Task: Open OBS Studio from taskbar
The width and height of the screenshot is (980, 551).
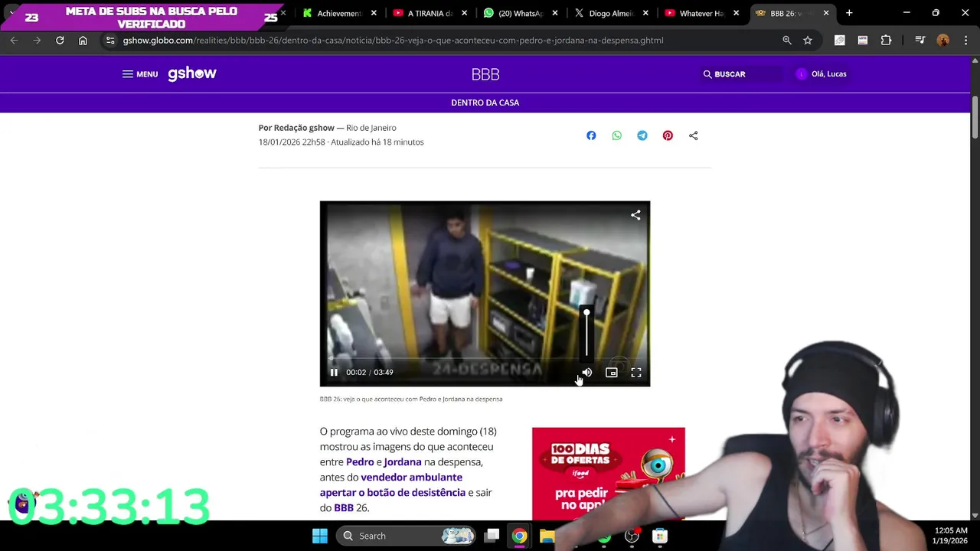Action: [632, 536]
